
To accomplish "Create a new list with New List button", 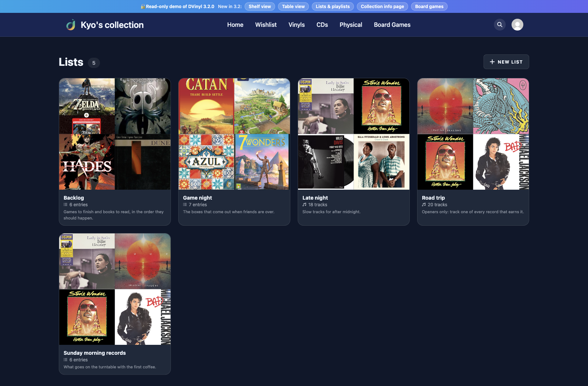I will click(x=506, y=62).
